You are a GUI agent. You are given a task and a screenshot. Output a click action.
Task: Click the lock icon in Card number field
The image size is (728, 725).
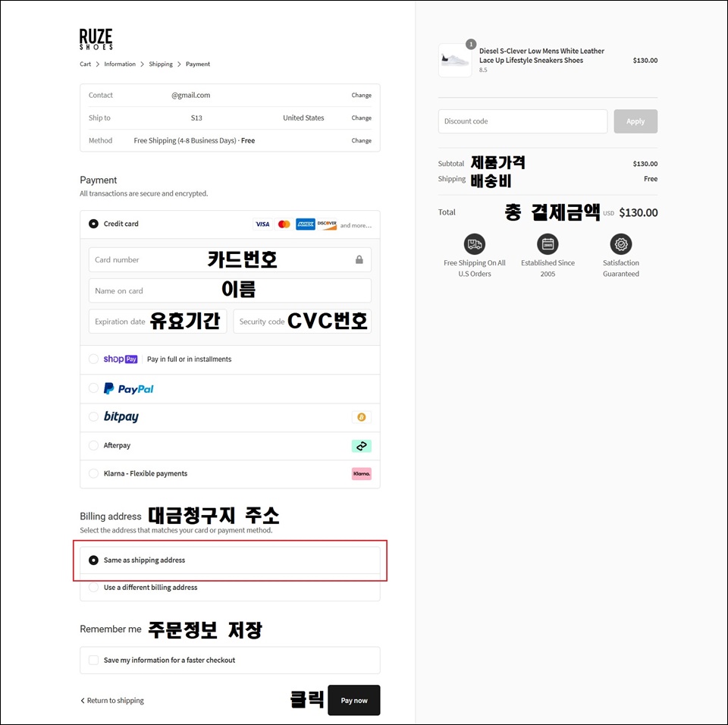pyautogui.click(x=359, y=259)
